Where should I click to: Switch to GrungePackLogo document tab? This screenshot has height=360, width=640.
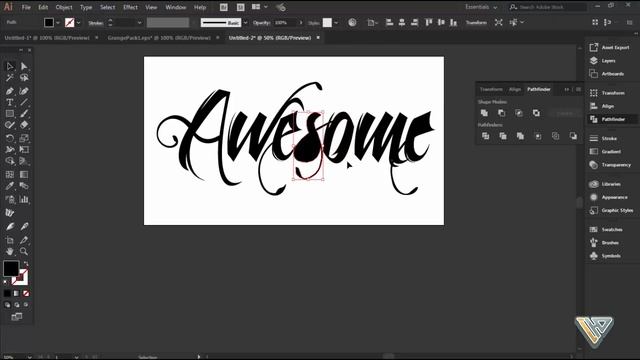click(x=159, y=38)
